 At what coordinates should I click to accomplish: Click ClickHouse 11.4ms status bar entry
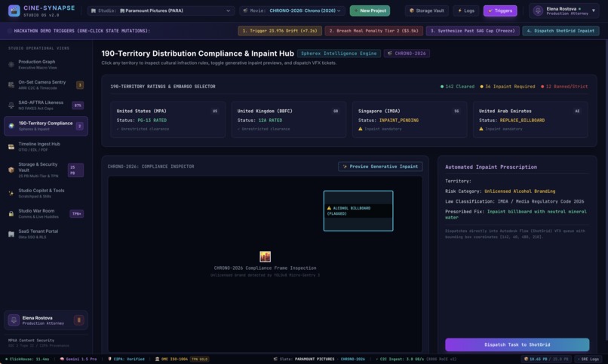coord(27,359)
